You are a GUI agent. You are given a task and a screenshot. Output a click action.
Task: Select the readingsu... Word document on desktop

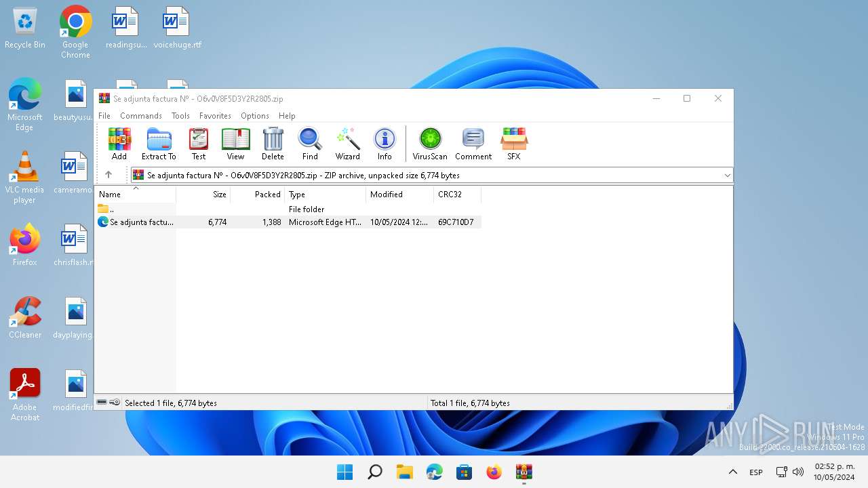pos(126,28)
